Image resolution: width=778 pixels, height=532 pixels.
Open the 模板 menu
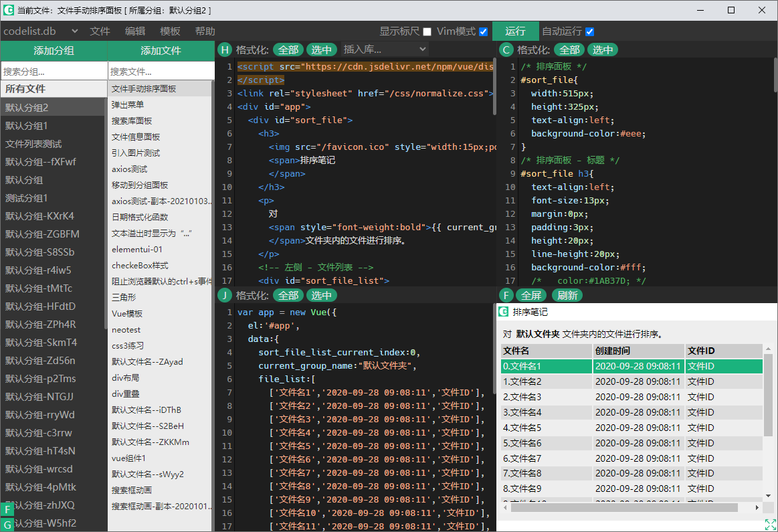pos(170,31)
